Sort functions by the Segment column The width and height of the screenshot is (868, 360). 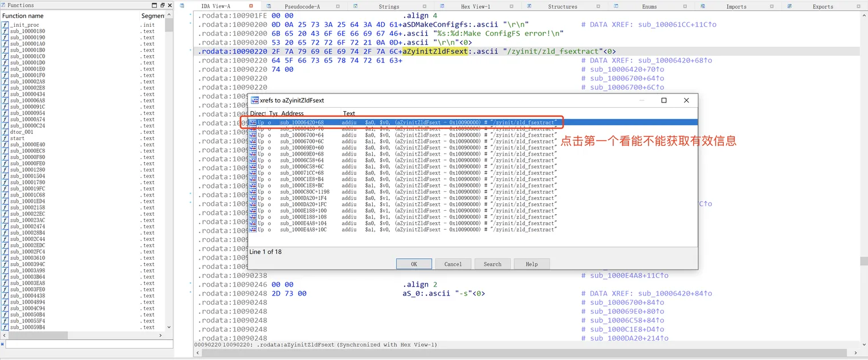[153, 15]
